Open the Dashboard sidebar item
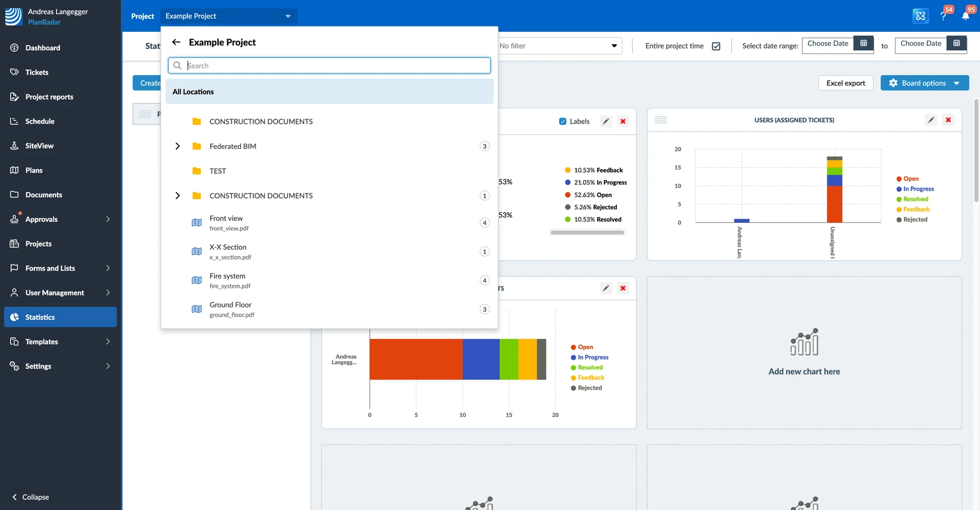Image resolution: width=980 pixels, height=510 pixels. tap(60, 48)
